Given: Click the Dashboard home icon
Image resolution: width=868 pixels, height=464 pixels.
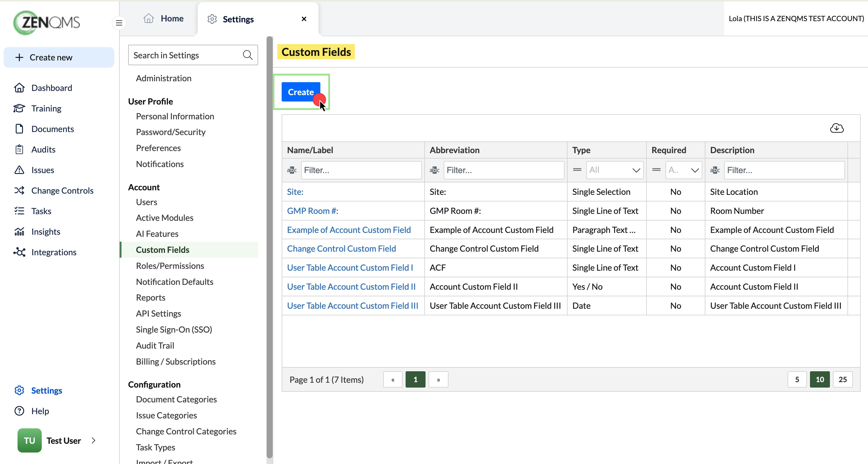Looking at the screenshot, I should click(19, 88).
